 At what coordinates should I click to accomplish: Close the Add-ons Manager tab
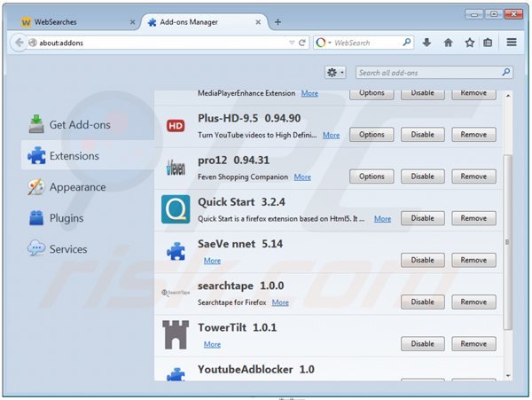pyautogui.click(x=258, y=22)
